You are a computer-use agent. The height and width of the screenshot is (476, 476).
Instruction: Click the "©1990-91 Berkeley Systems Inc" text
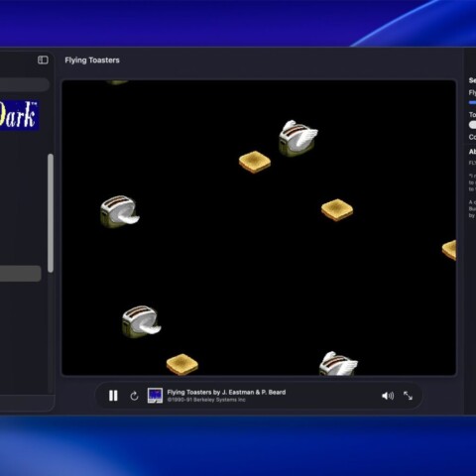point(206,400)
